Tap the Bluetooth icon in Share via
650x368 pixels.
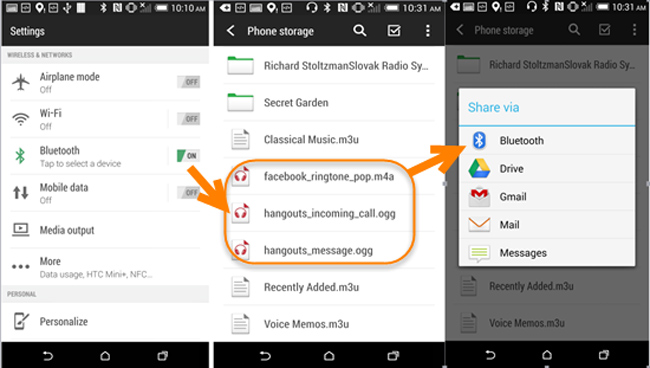pos(479,140)
